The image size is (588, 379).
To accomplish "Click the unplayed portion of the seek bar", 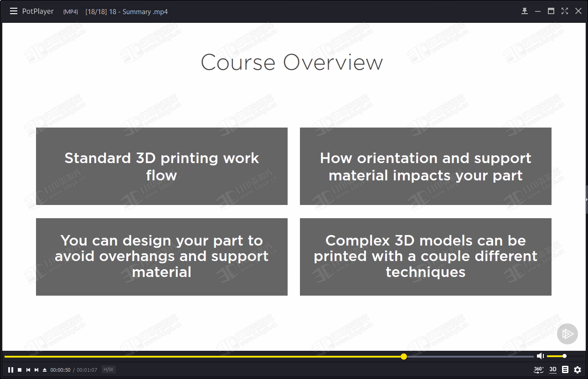I will 470,356.
